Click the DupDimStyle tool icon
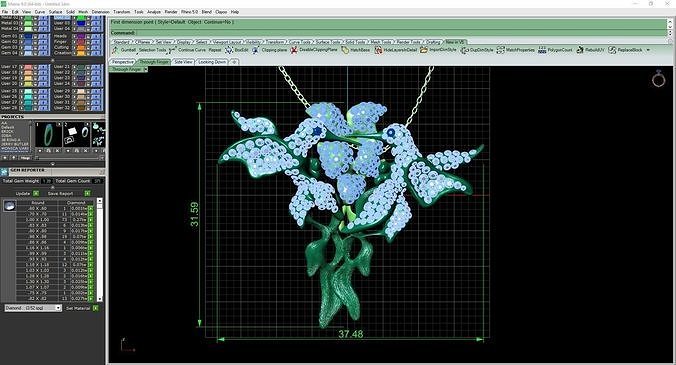Screen dimensions: 676x365 [x=464, y=50]
